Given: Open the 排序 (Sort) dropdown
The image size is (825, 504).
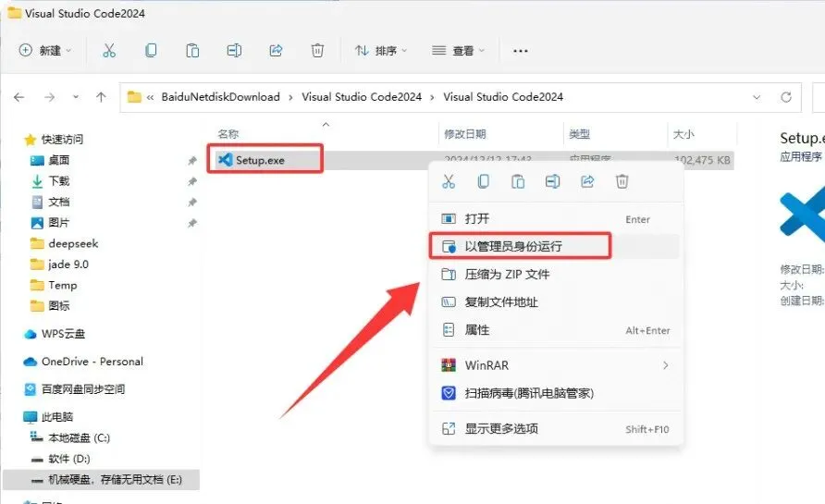Looking at the screenshot, I should click(381, 51).
